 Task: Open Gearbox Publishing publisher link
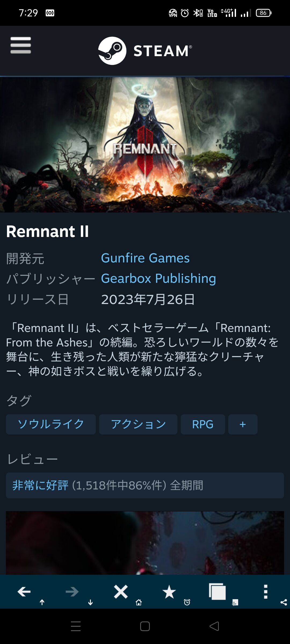click(x=158, y=279)
